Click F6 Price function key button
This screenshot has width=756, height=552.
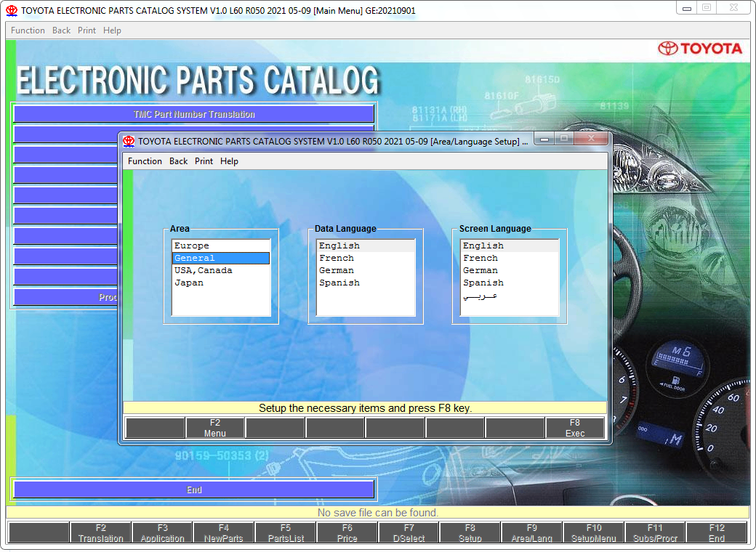[x=347, y=532]
